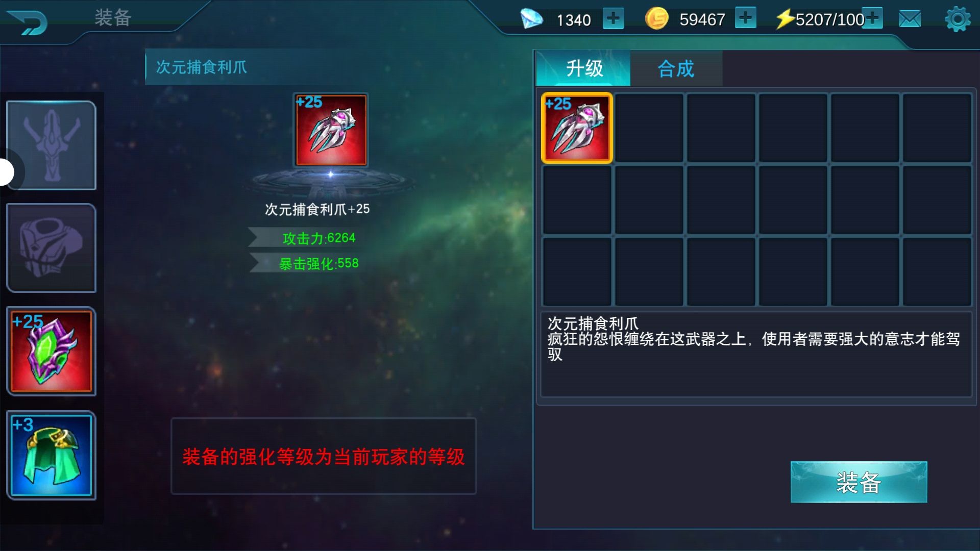Tap the white floating circle at left edge

click(5, 172)
